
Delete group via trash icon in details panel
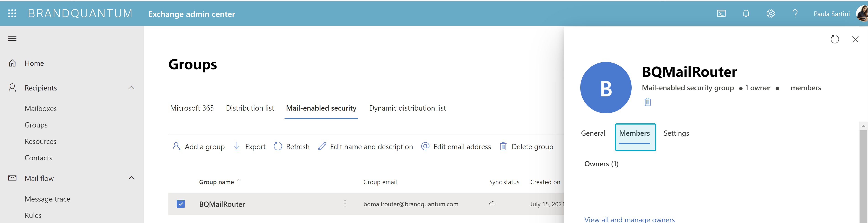pyautogui.click(x=648, y=102)
